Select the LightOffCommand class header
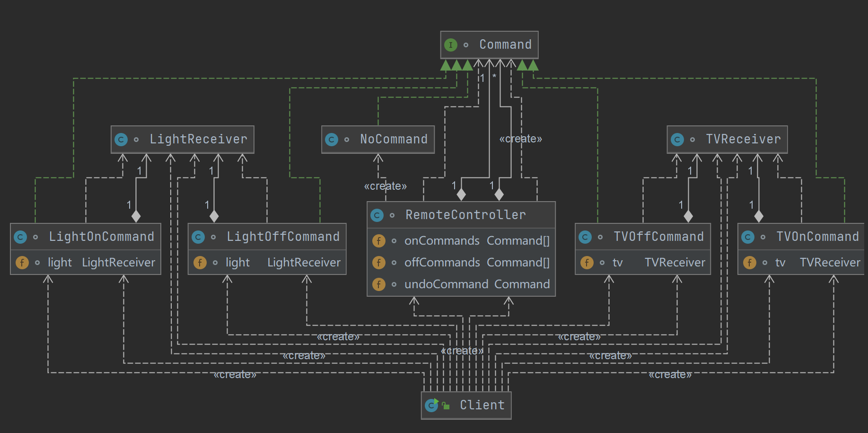 click(283, 237)
